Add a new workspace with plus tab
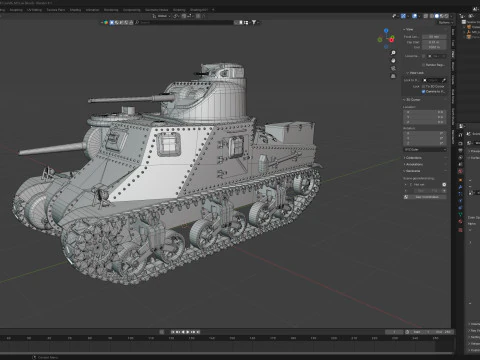480x360 pixels. [x=213, y=10]
